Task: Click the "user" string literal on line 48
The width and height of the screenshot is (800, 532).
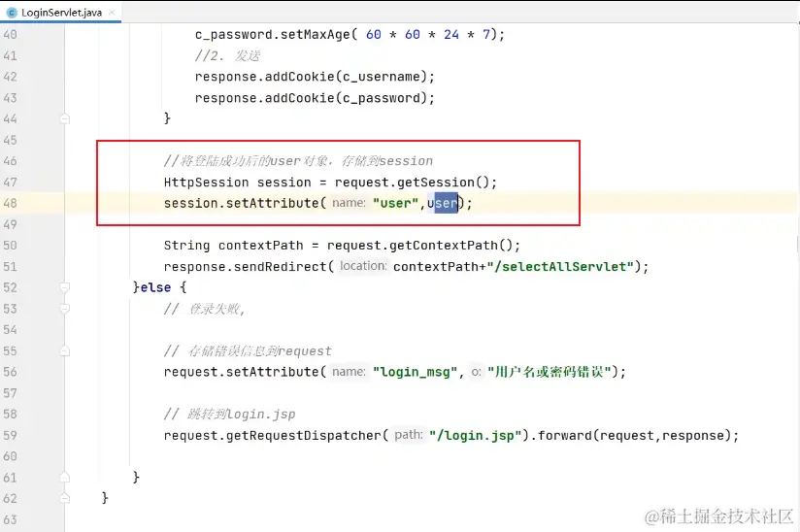Action: pyautogui.click(x=395, y=203)
